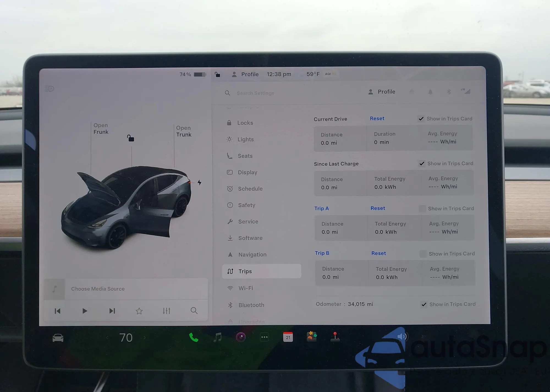Image resolution: width=550 pixels, height=392 pixels.
Task: Open the Software settings menu
Action: click(250, 238)
